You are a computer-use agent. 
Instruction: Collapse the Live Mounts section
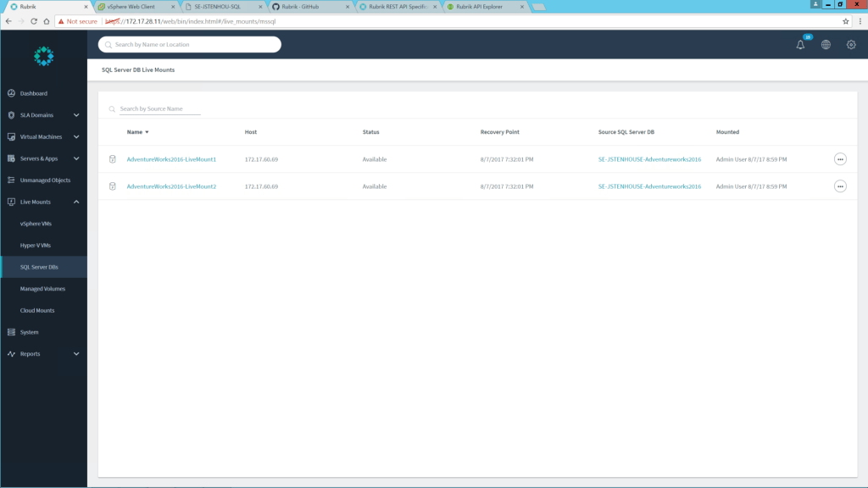76,202
